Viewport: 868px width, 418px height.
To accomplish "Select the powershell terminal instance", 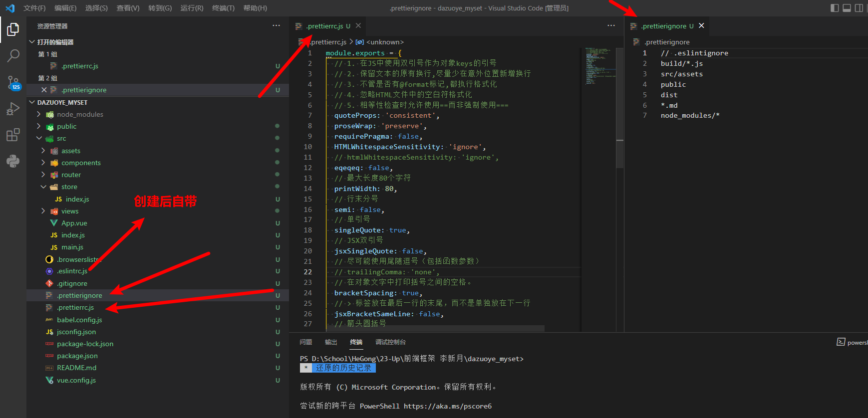I will pos(852,342).
